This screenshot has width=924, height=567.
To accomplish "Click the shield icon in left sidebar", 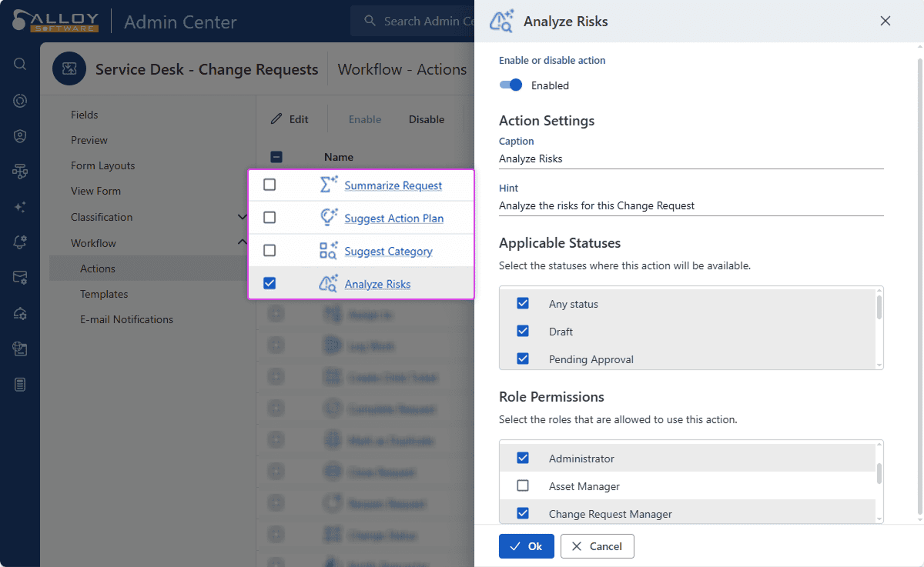I will 20,136.
